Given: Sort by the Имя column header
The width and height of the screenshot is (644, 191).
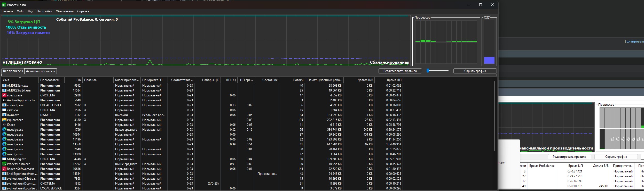Looking at the screenshot, I should 20,80.
